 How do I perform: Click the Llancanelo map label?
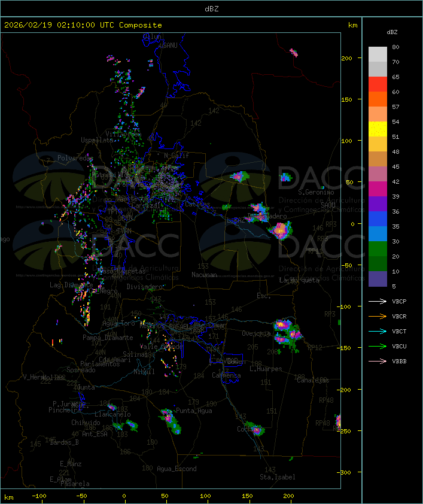pos(112,414)
